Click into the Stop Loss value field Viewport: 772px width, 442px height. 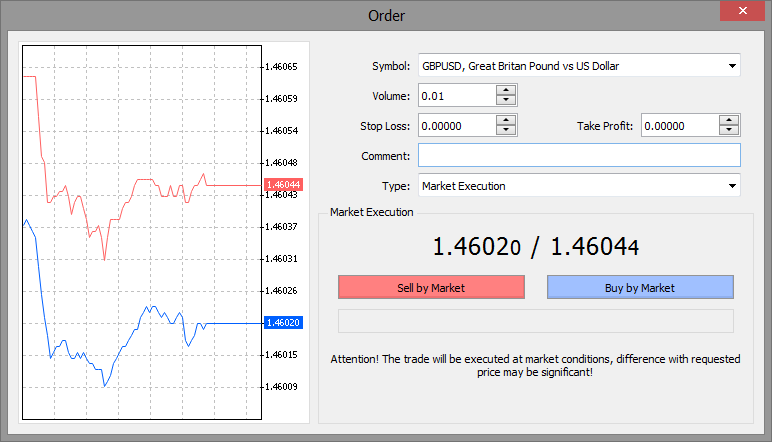point(457,126)
